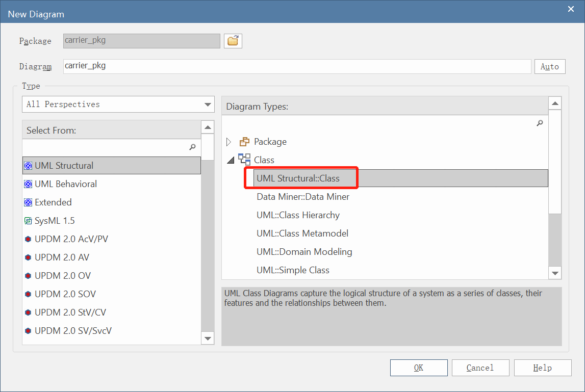
Task: Select UPDM 2.0 AV entry
Action: 112,257
